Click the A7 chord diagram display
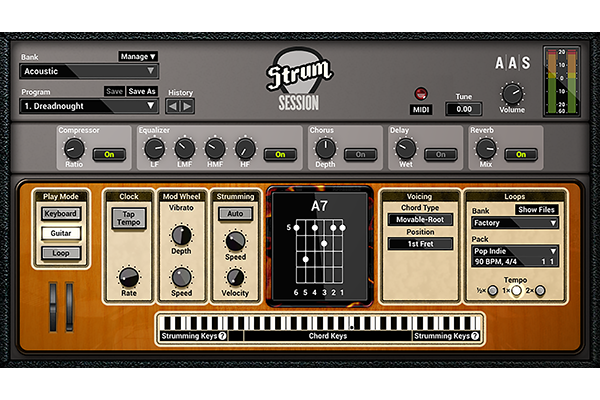Viewport: 600px width, 400px height. [x=319, y=246]
